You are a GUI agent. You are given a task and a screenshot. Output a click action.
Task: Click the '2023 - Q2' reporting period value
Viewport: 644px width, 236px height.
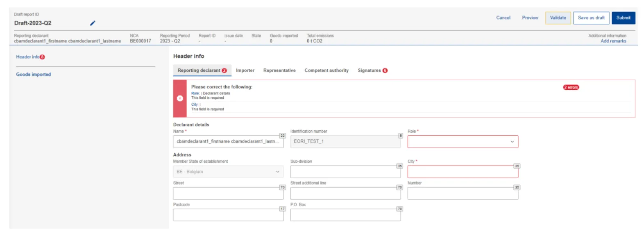click(170, 41)
